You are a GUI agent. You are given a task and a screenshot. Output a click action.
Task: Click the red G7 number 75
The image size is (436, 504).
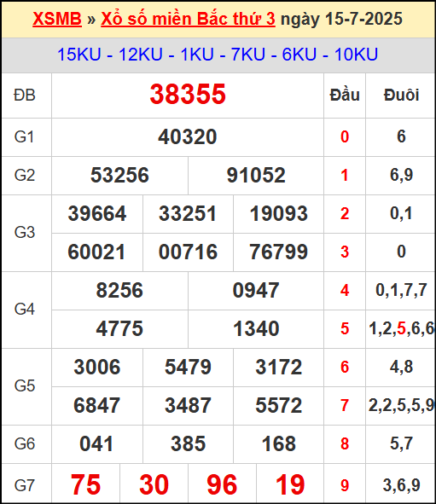pyautogui.click(x=85, y=484)
